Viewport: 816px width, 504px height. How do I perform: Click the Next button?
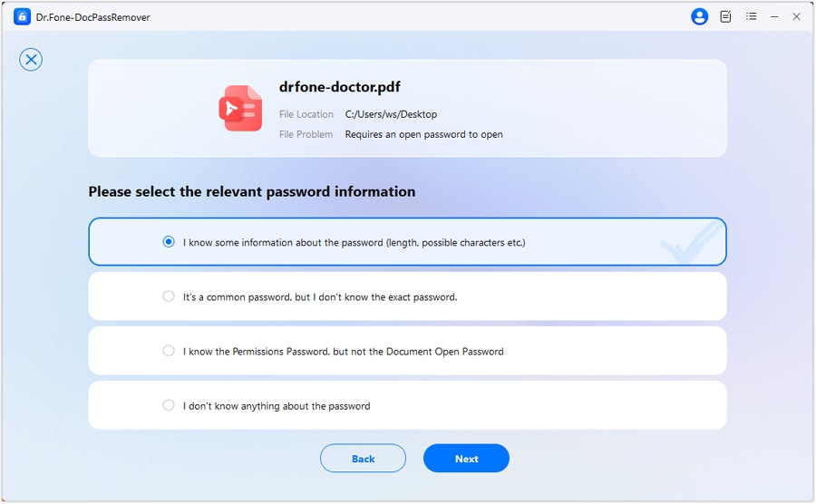point(466,459)
